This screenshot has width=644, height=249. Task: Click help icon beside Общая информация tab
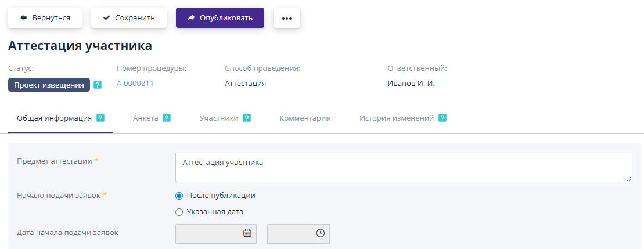(x=100, y=118)
